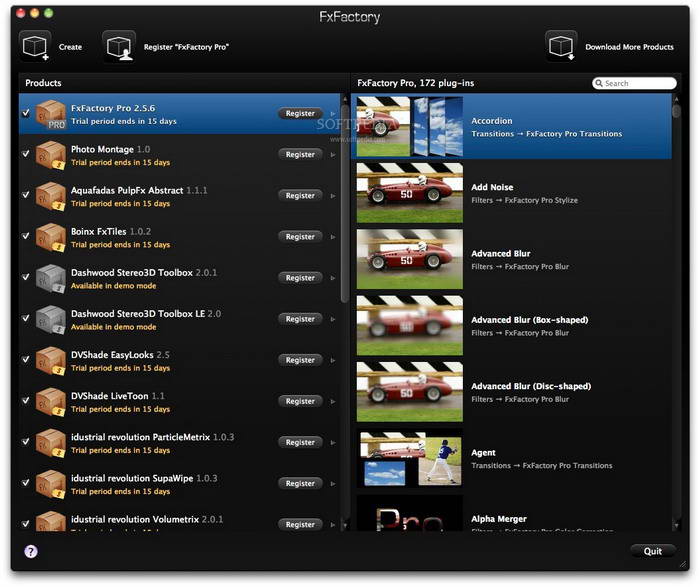Click Register for DVShade EasyLooks
The width and height of the screenshot is (700, 587).
tap(300, 360)
